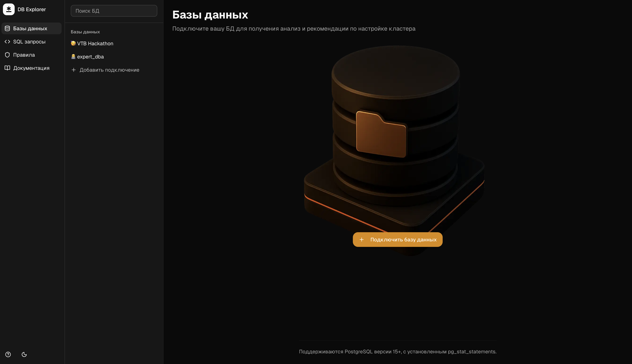Click the VTB Hackathon emoji icon
Viewport: 632px width, 364px height.
pos(73,43)
